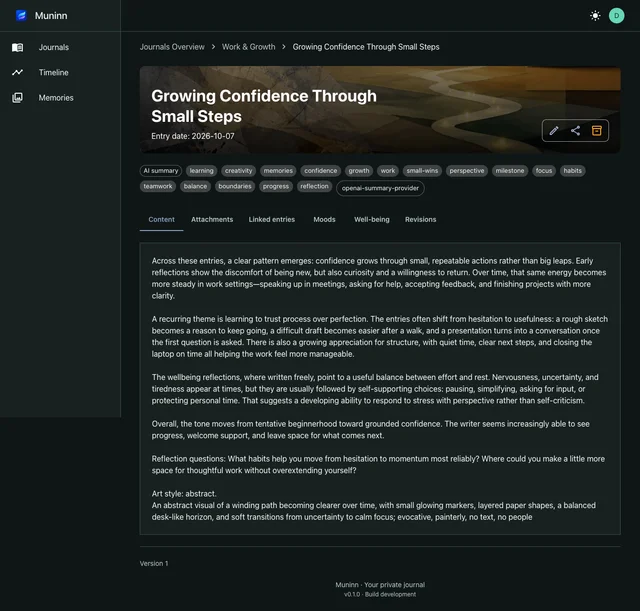Click the reflection tag

[314, 186]
